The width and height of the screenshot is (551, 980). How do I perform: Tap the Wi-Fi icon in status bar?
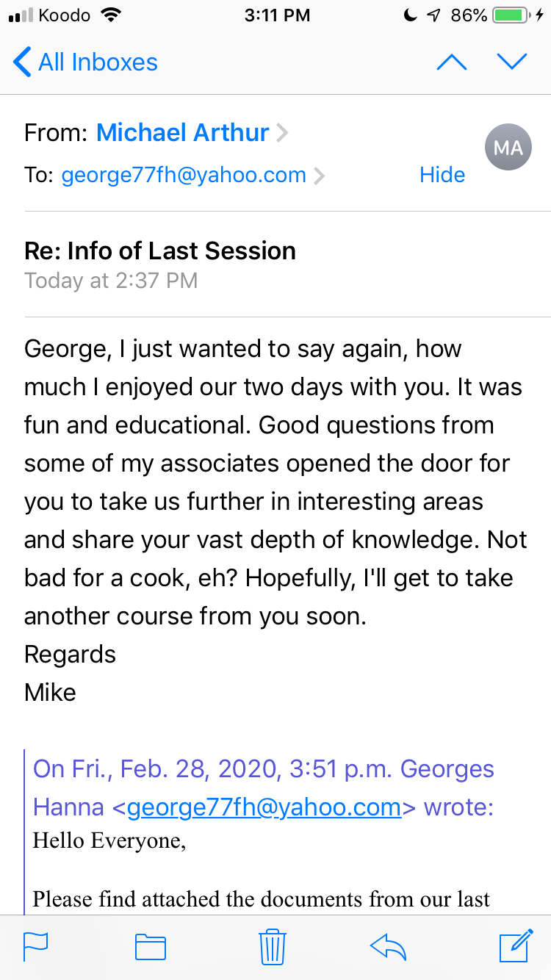(112, 15)
